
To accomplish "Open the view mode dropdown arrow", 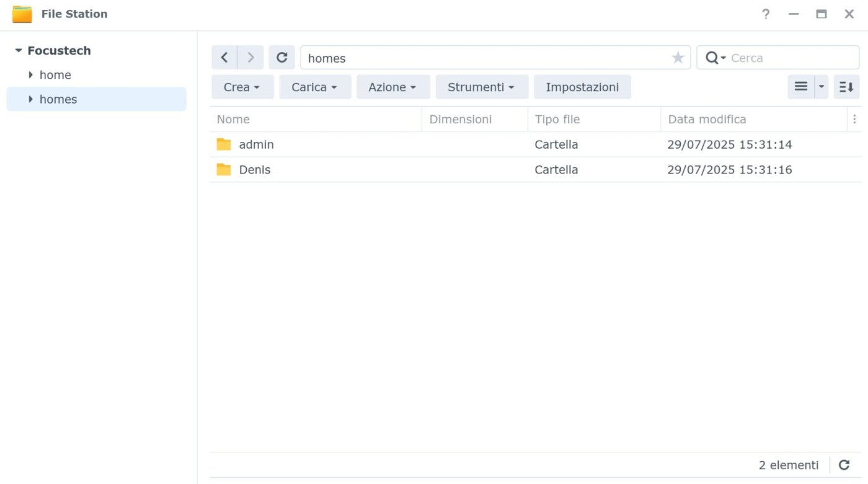I will click(x=821, y=87).
